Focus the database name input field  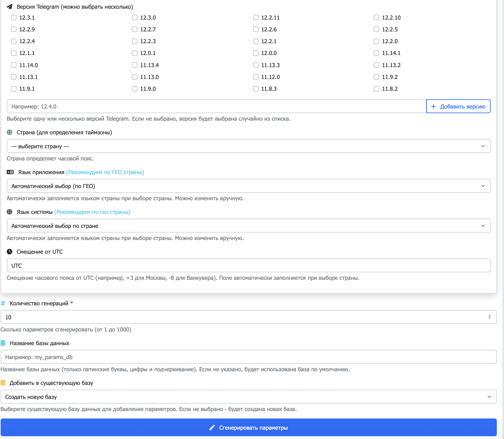[x=248, y=357]
